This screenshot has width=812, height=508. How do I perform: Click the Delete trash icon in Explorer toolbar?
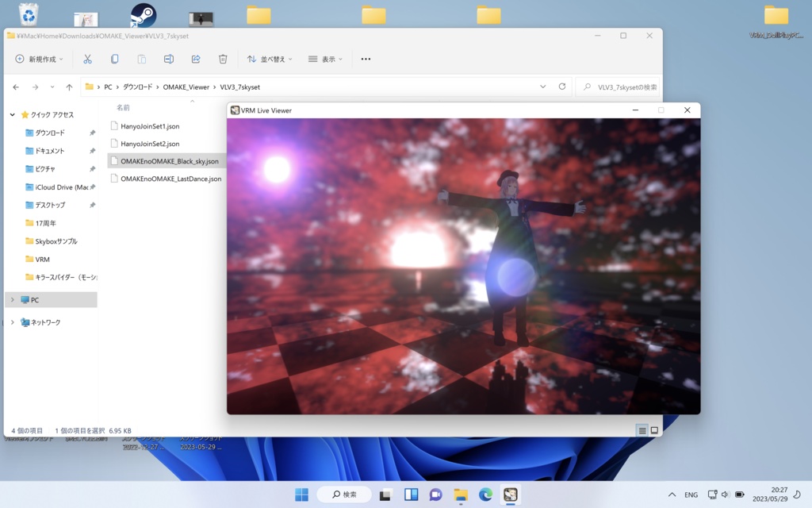pos(223,59)
